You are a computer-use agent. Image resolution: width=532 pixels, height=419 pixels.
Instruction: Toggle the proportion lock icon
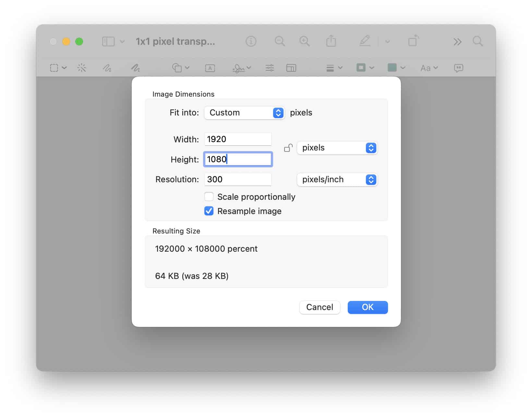point(288,148)
